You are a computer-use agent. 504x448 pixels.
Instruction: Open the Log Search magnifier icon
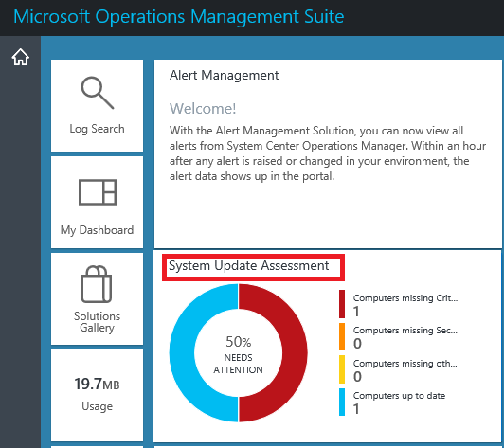point(97,93)
